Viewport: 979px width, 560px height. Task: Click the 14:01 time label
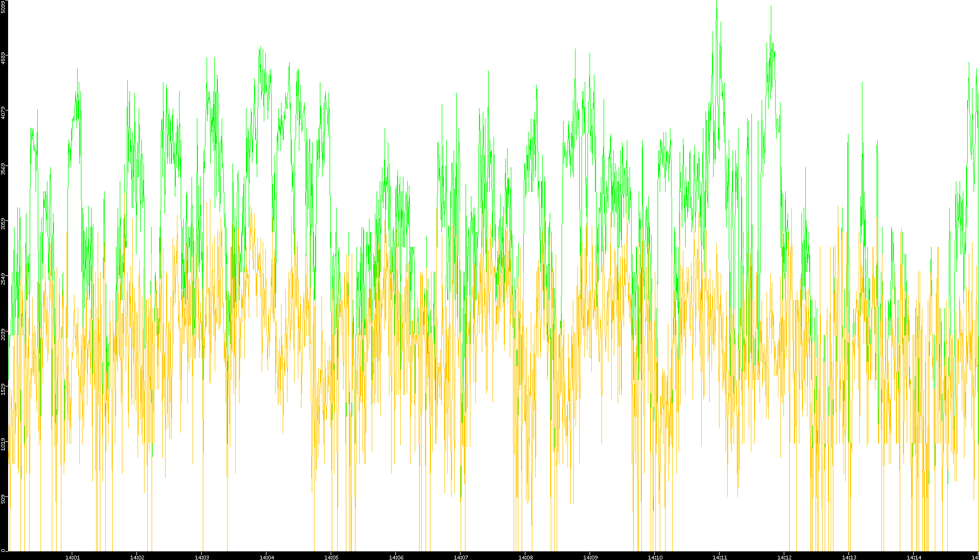[x=72, y=557]
